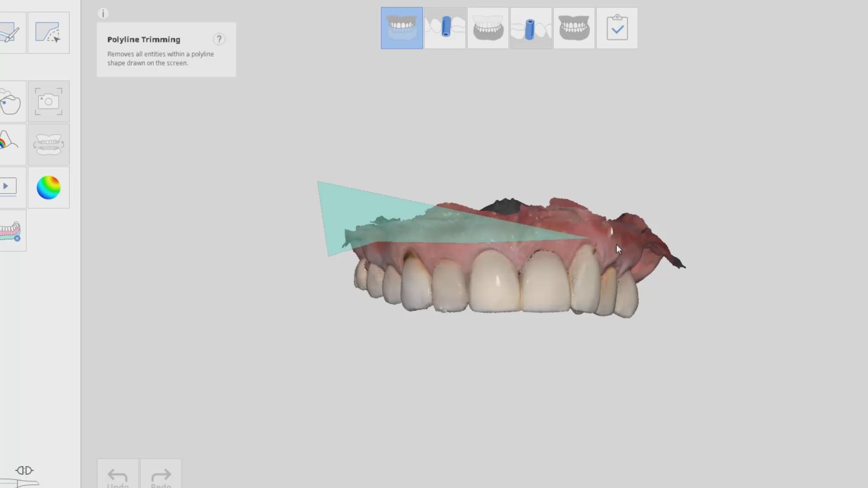This screenshot has height=488, width=868.
Task: Capture a screenshot with the camera icon
Action: tap(48, 102)
